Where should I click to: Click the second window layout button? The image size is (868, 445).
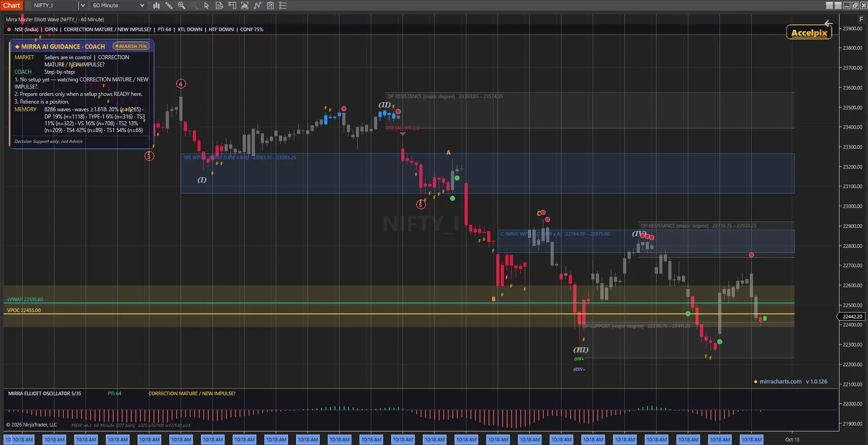pyautogui.click(x=838, y=5)
